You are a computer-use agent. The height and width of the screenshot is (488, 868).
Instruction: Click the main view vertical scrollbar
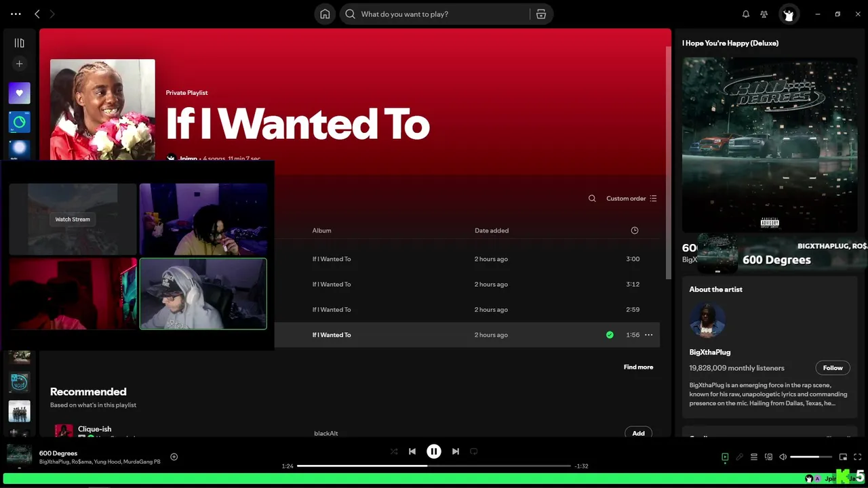point(669,163)
